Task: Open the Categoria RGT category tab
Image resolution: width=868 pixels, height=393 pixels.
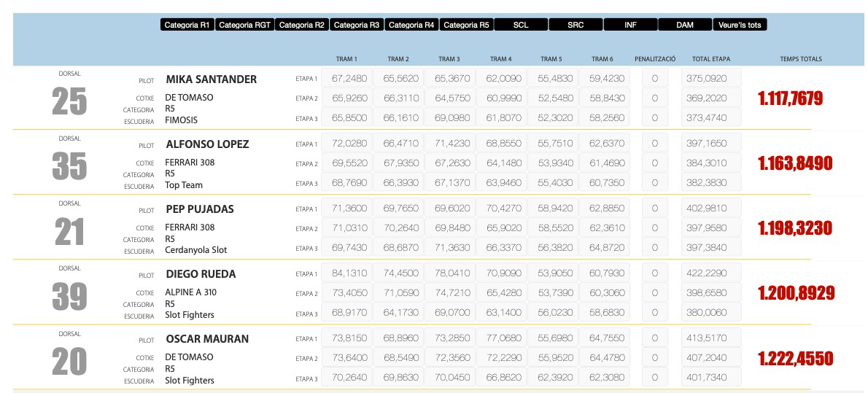Action: pyautogui.click(x=244, y=25)
